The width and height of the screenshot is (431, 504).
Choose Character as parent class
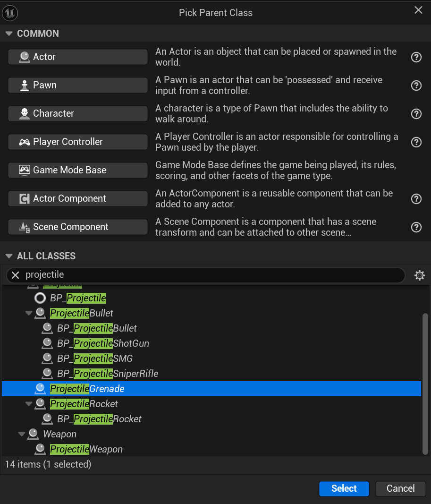pos(78,113)
